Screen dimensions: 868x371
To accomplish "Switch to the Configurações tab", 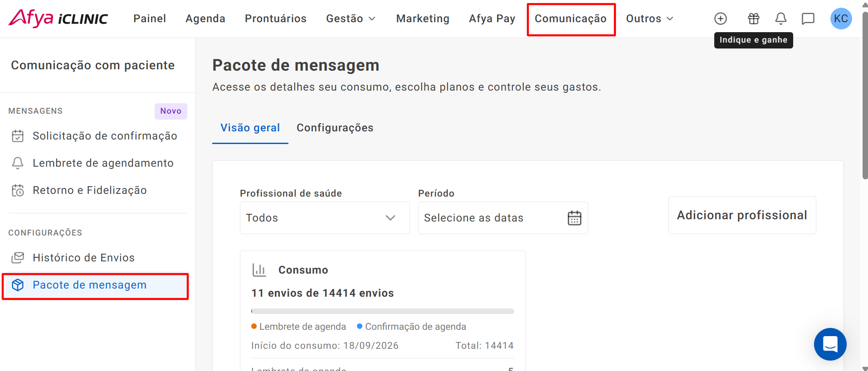I will point(335,128).
